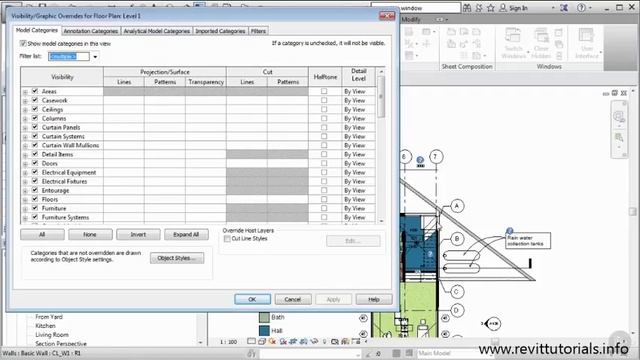
Task: Open the Modify ribbon tab
Action: click(x=411, y=20)
